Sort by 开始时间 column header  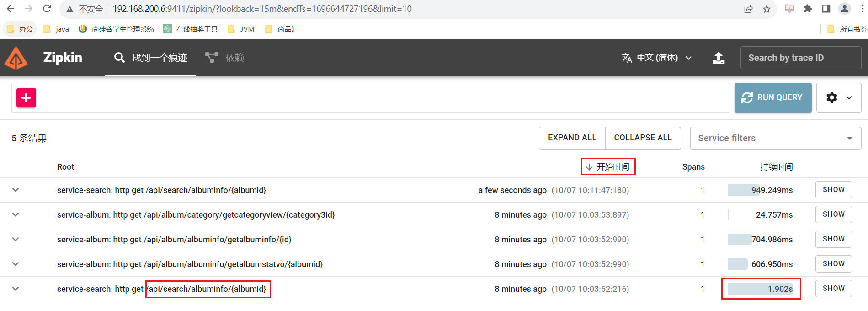[608, 167]
